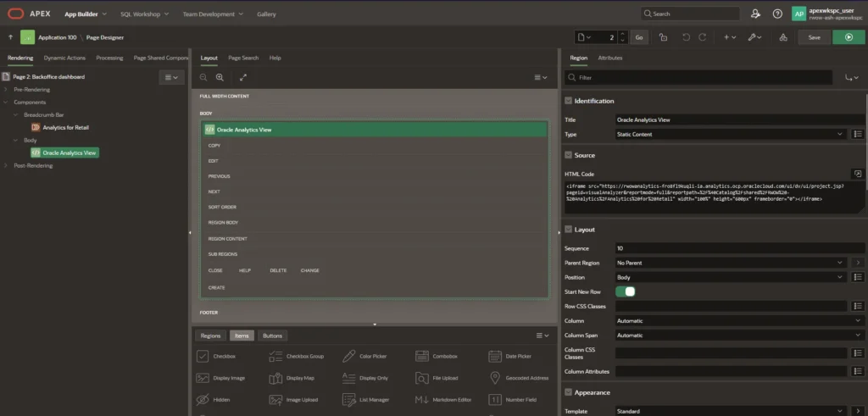Open the Attributes tab in property editor
Viewport: 868px width, 416px height.
(x=609, y=58)
